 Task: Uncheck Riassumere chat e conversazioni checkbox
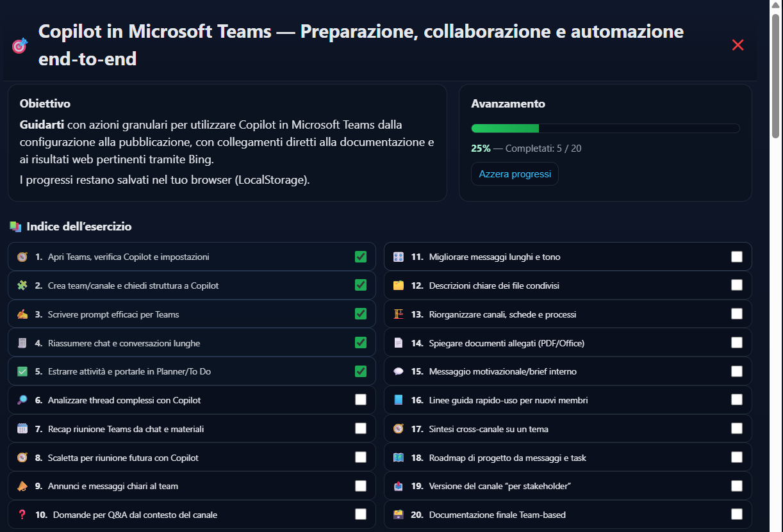(361, 343)
